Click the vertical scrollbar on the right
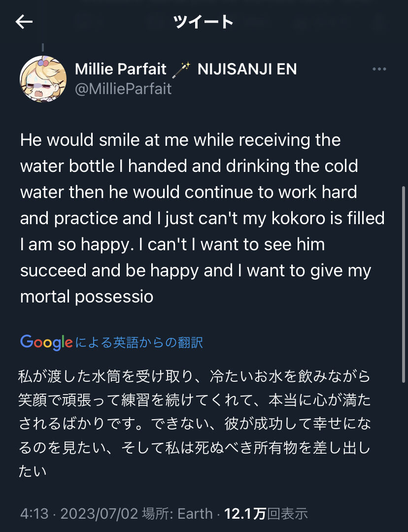The width and height of the screenshot is (408, 532). [x=404, y=283]
